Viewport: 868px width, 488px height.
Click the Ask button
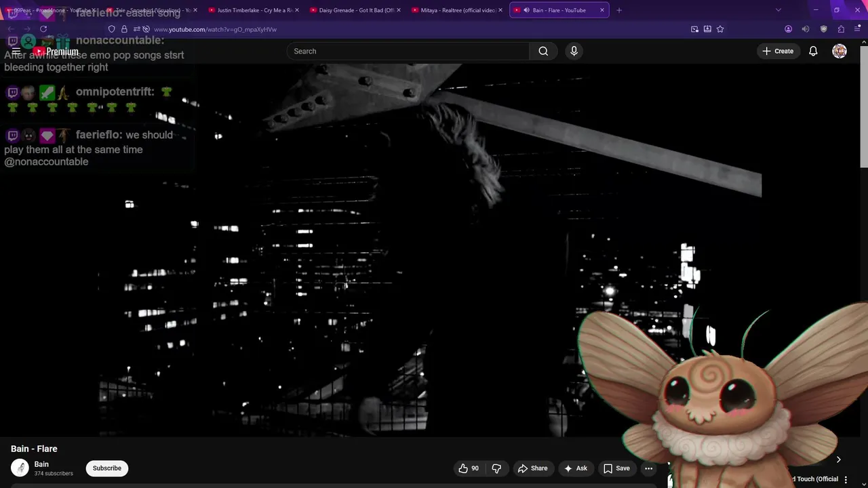575,468
